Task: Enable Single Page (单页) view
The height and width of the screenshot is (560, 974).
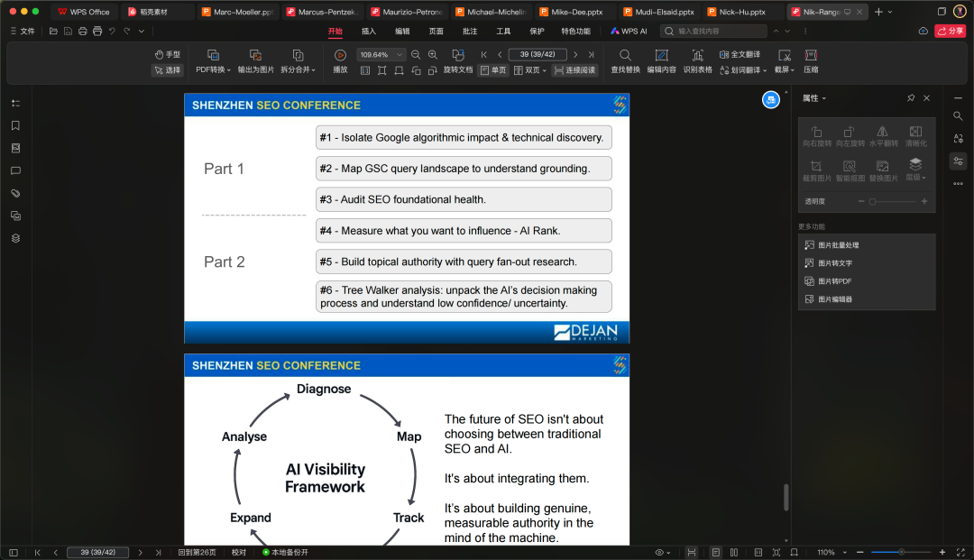Action: click(493, 70)
